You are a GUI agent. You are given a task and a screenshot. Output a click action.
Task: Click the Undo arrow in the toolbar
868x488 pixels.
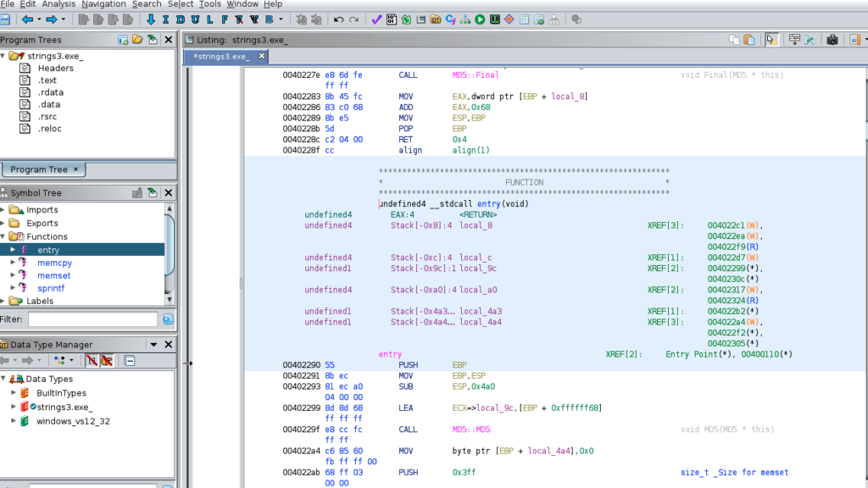pyautogui.click(x=339, y=20)
